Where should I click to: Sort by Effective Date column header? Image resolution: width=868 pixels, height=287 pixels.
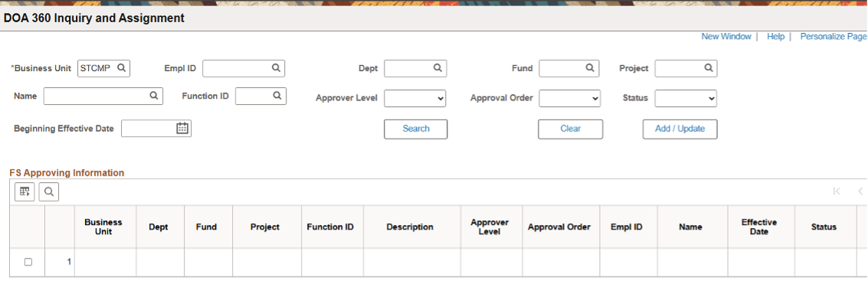759,227
